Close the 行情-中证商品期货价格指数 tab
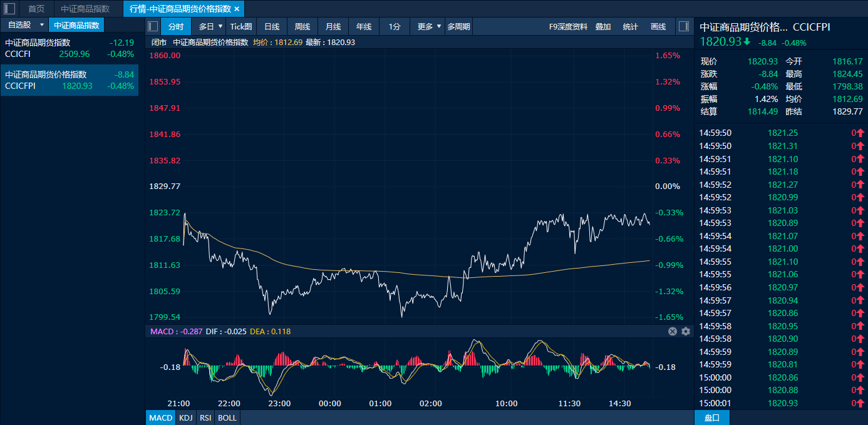 pos(237,9)
